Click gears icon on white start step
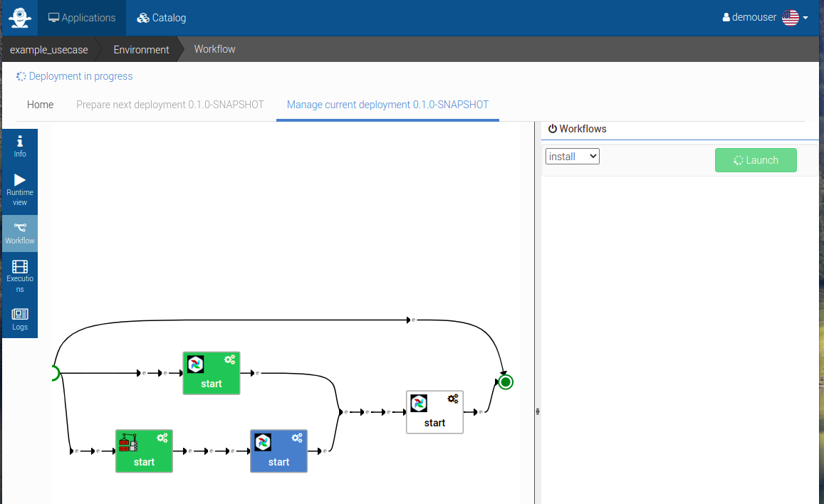The image size is (824, 504). (453, 399)
